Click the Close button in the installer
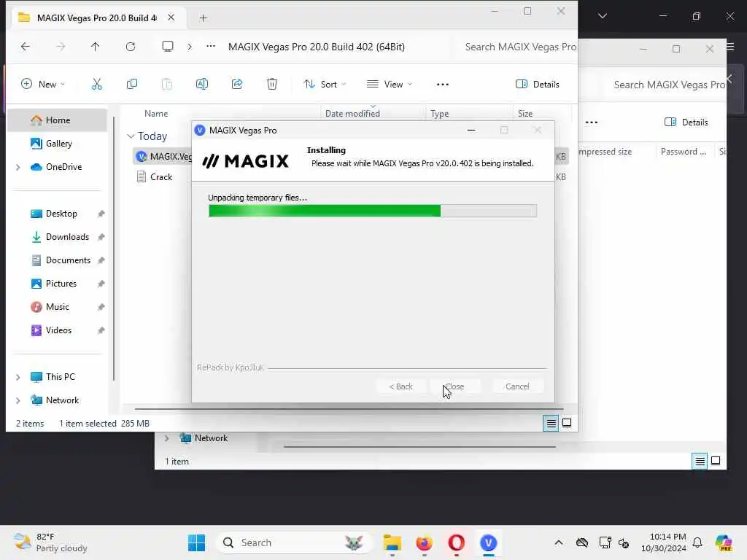The height and width of the screenshot is (560, 747). [x=455, y=386]
